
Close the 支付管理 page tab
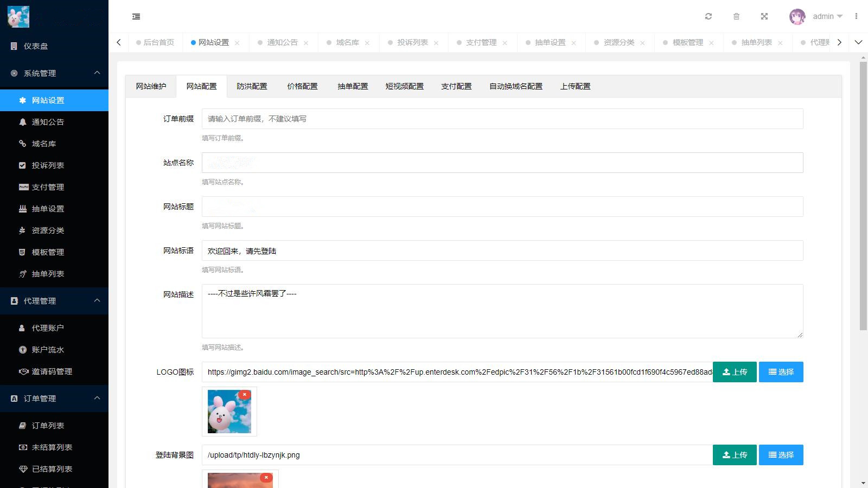505,43
